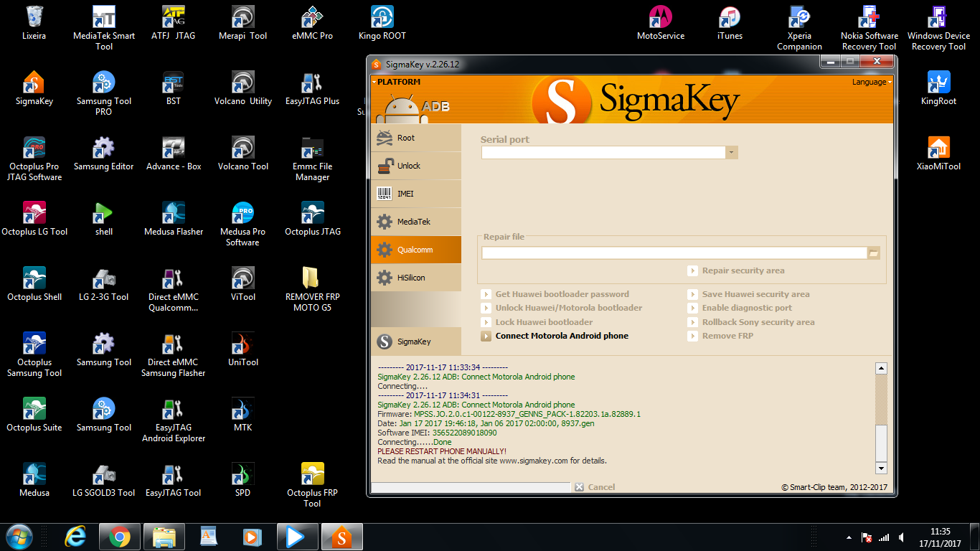
Task: Click Connect Motorola Android phone
Action: point(555,336)
